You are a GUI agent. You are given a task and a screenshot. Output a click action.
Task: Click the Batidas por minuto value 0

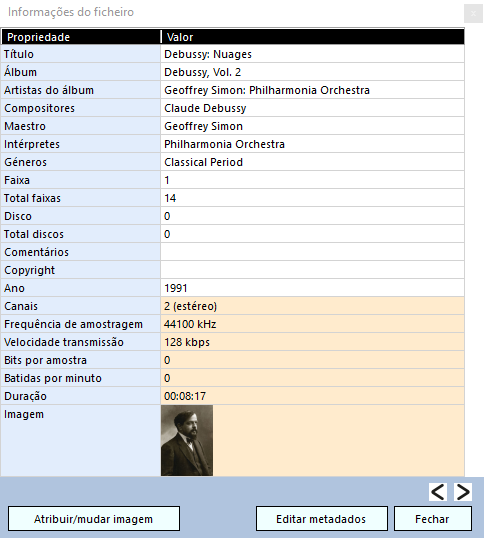point(167,378)
